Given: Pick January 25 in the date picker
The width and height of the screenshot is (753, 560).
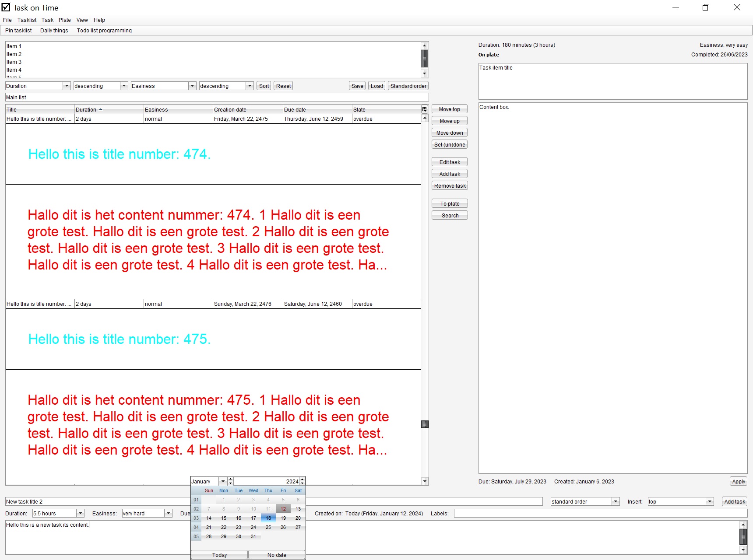Looking at the screenshot, I should coord(268,527).
